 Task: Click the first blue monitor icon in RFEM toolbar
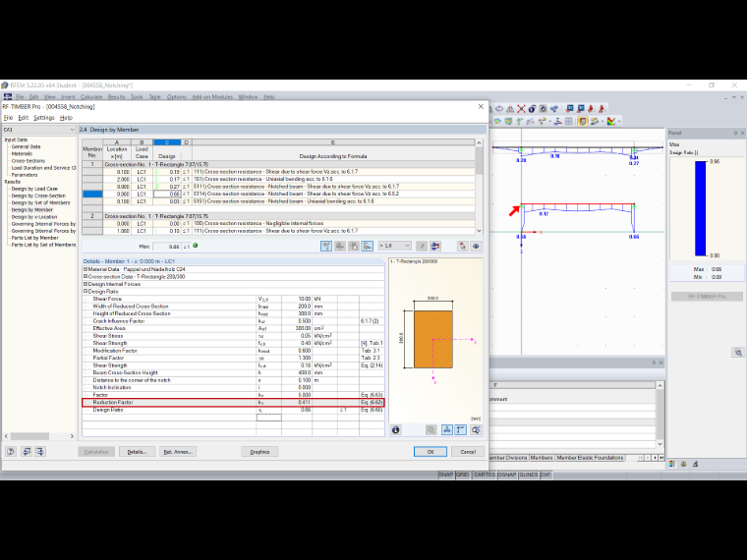tap(570, 109)
